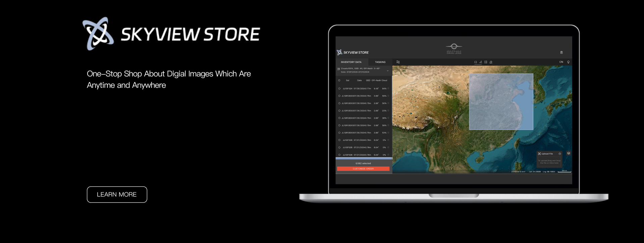The width and height of the screenshot is (644, 243).
Task: Click the help icon in Upload File panel
Action: click(560, 154)
